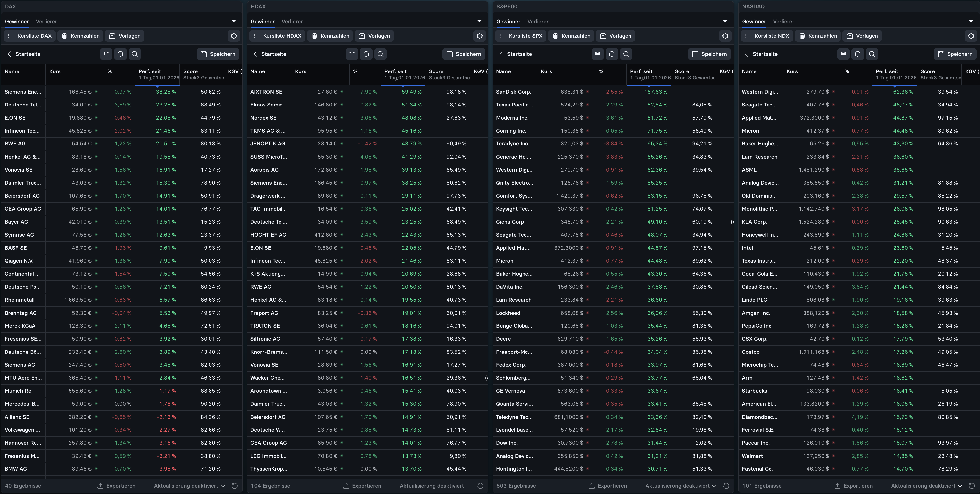Viewport: 980px width, 494px height.
Task: Click the settings gear in DAX panel
Action: [234, 36]
